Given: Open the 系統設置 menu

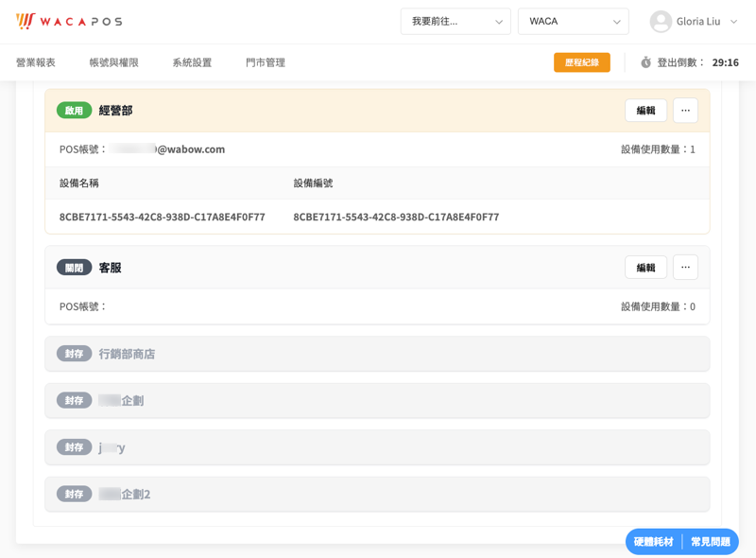Looking at the screenshot, I should (x=192, y=62).
